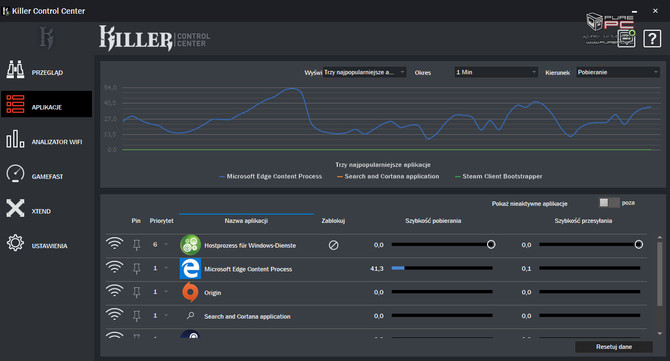Screen dimensions: 670x361
Task: Toggle Pokaż nieaktywne aplikacje switch
Action: pyautogui.click(x=609, y=203)
